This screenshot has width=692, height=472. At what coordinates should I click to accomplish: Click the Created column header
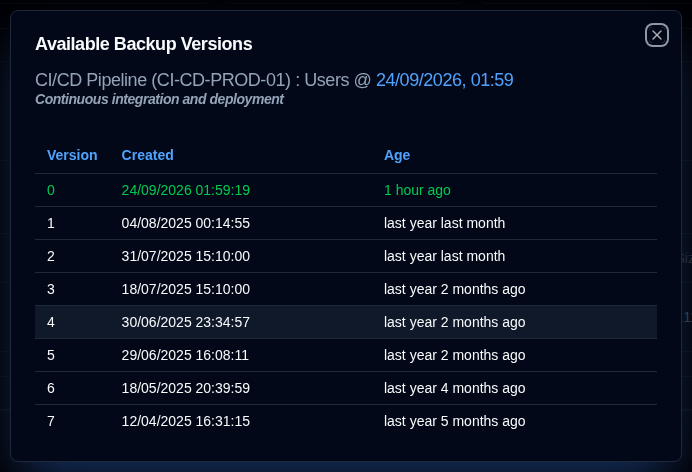(x=147, y=155)
